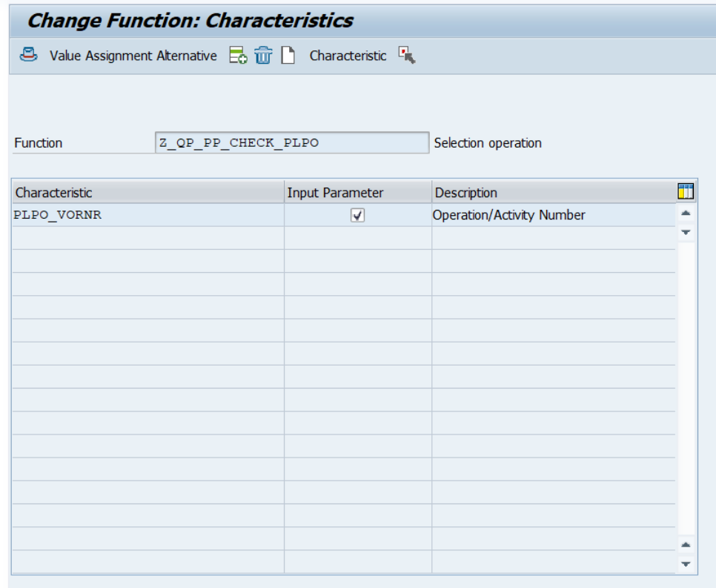
Task: Uncheck Input Parameter for PLPO_VORNR
Action: click(x=357, y=215)
